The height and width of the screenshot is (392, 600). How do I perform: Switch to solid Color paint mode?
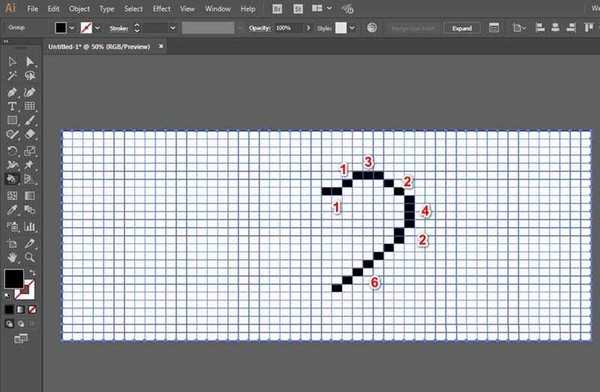[x=9, y=309]
